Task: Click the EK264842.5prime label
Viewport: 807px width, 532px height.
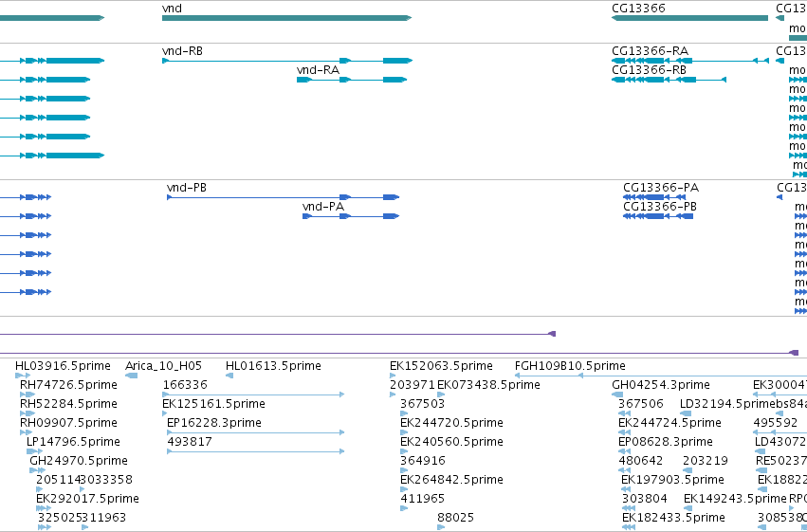Action: coord(452,480)
